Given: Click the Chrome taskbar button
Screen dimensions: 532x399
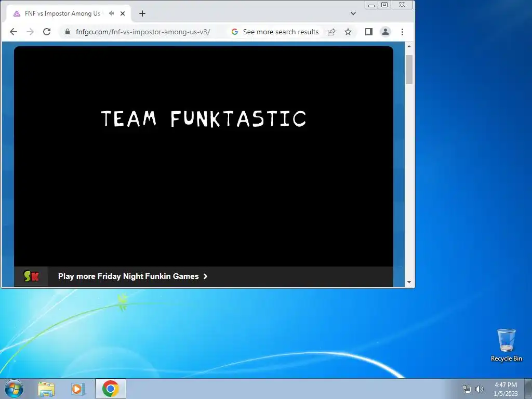Looking at the screenshot, I should (x=111, y=389).
